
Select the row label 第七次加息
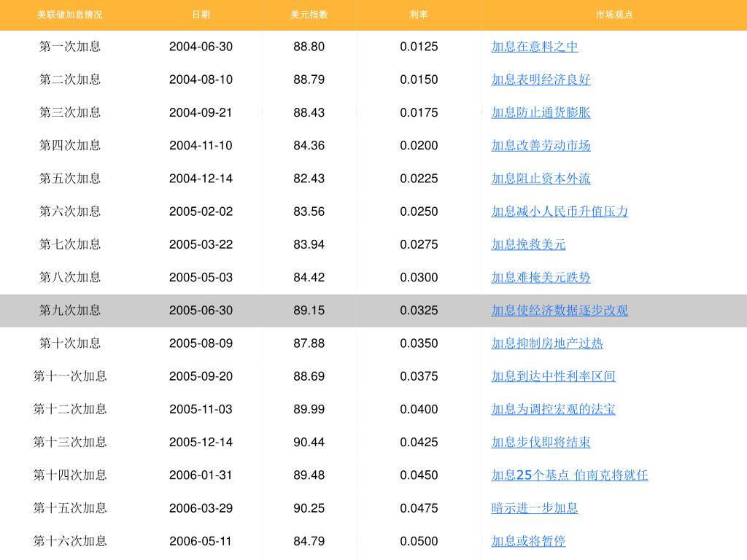[70, 244]
